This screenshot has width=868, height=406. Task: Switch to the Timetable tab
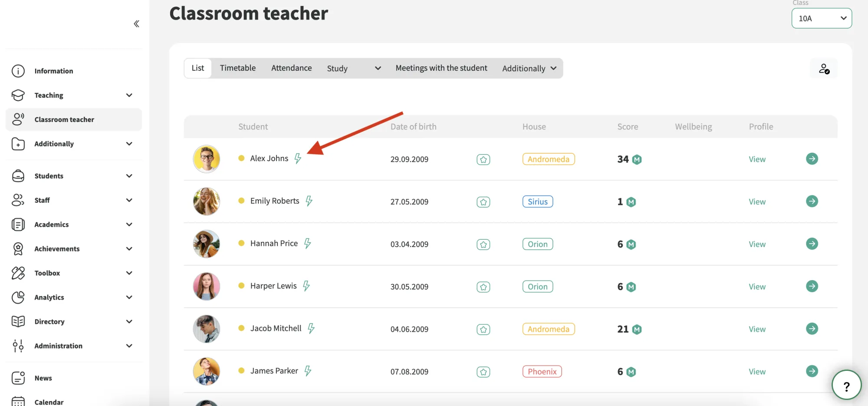[x=238, y=68]
